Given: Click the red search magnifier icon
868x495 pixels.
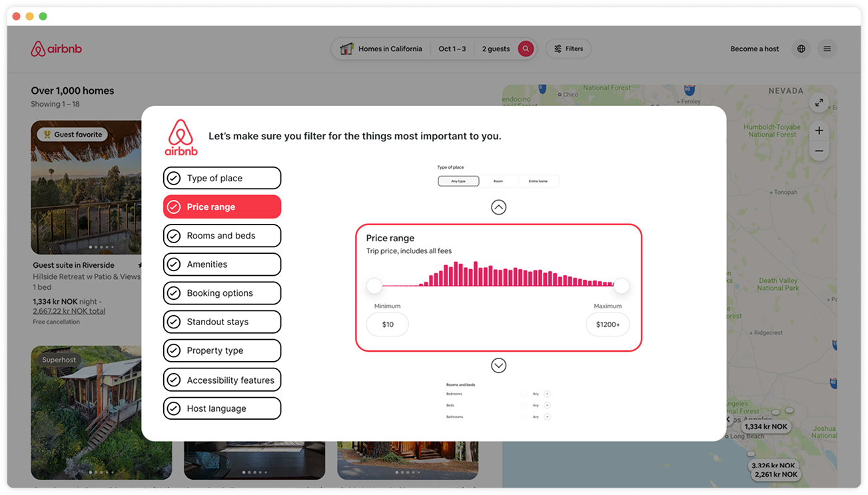Looking at the screenshot, I should tap(526, 49).
